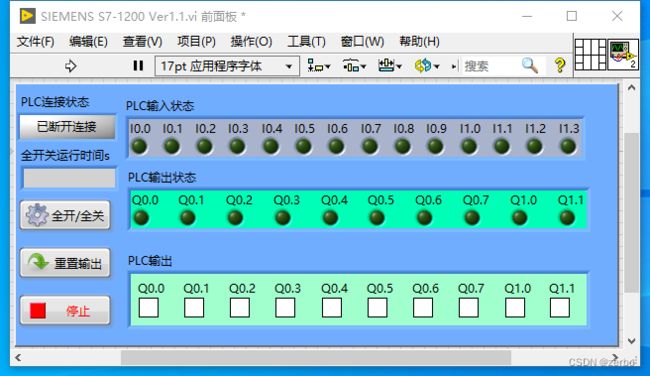Click the I0.7 input LED indicator
The width and height of the screenshot is (650, 376).
pyautogui.click(x=370, y=146)
